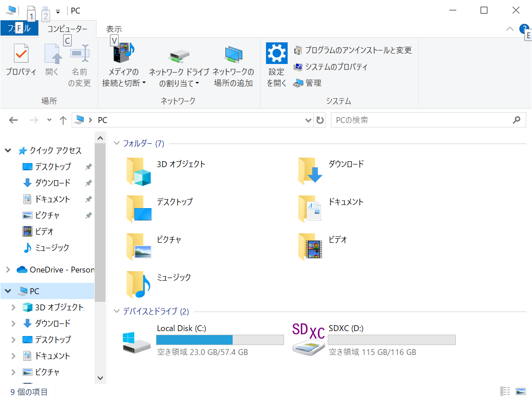Open メディアの接続と切断 menu
Screen dimensions: 532x400
(x=124, y=65)
